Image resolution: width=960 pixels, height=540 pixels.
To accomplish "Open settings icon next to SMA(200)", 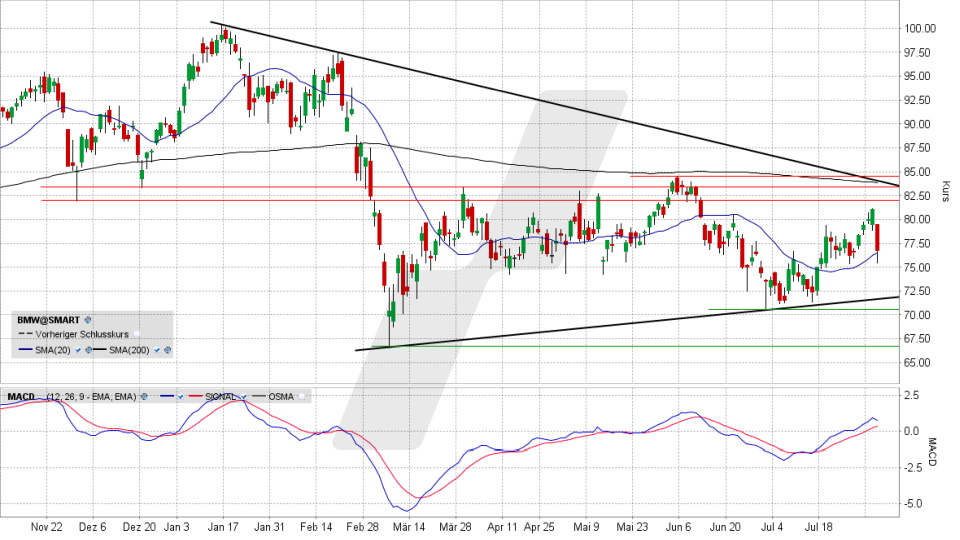I will point(167,350).
